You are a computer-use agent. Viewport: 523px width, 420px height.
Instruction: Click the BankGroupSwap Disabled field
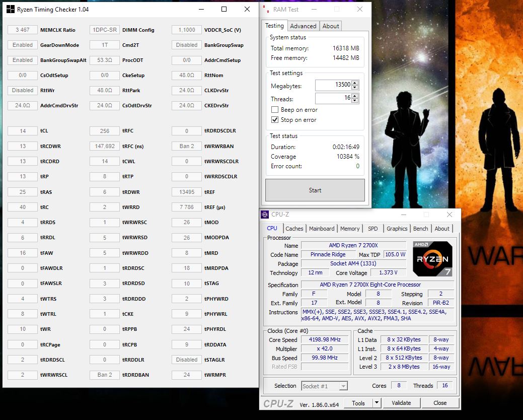(187, 45)
